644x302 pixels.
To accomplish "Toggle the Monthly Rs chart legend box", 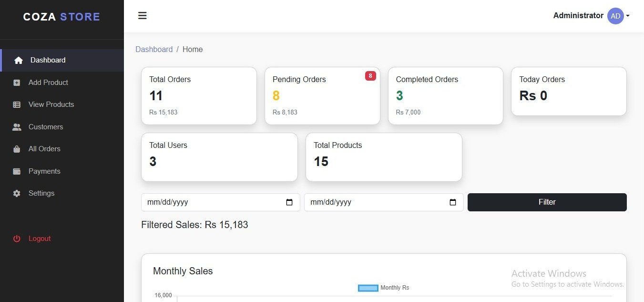I will tap(368, 288).
